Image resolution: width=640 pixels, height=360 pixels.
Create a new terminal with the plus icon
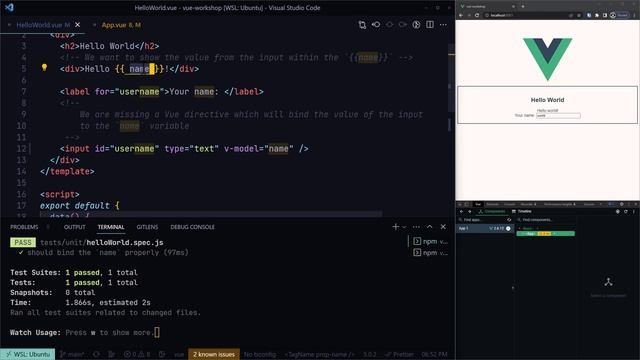coord(395,227)
